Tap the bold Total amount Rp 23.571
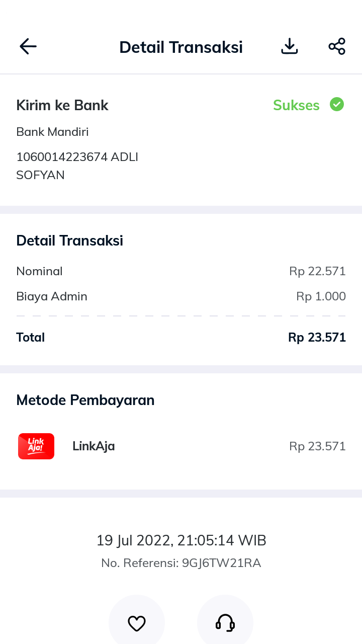The image size is (362, 644). pyautogui.click(x=317, y=337)
